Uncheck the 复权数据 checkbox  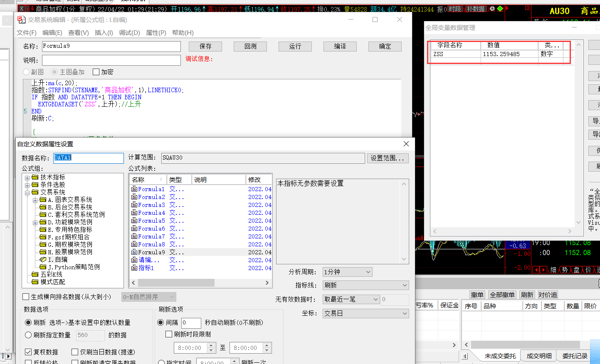point(28,352)
